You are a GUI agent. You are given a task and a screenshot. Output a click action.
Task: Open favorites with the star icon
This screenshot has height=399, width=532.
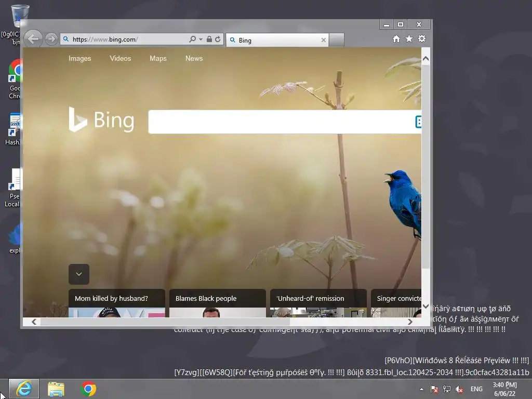(x=409, y=38)
